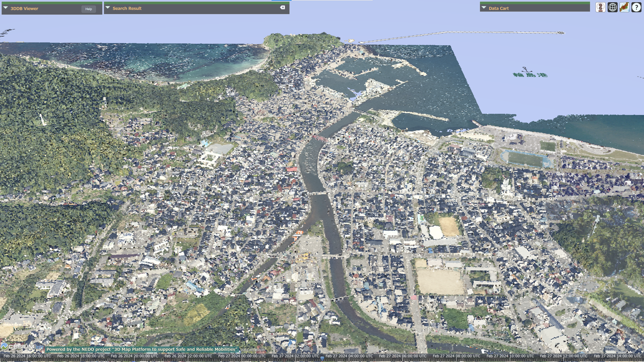Select the Search Result panel title
644x362 pixels.
[127, 9]
